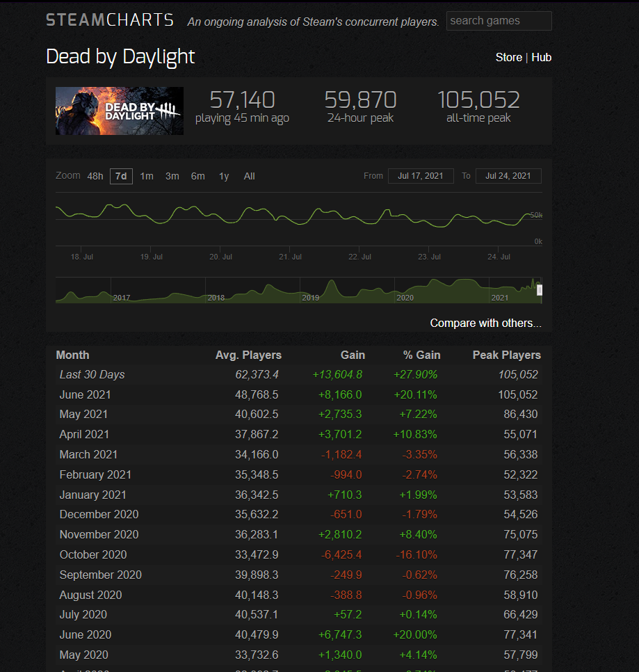This screenshot has width=639, height=672.
Task: Click gain value +13,604.8
Action: [x=337, y=374]
